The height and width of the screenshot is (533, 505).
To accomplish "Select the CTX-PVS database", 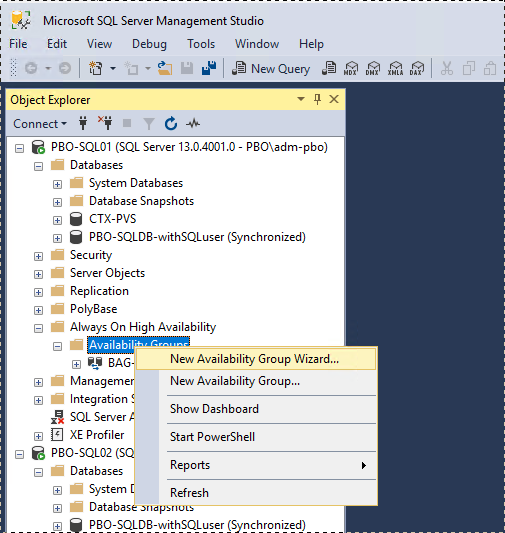I will [x=112, y=219].
